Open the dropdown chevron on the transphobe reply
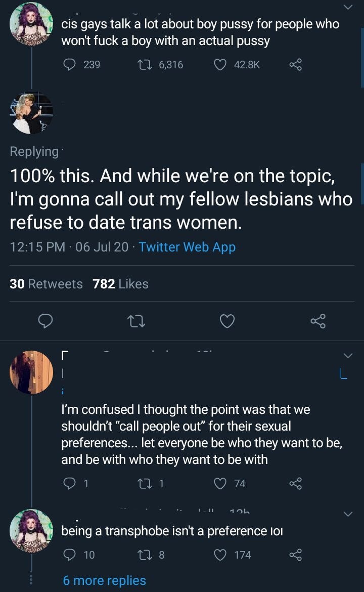This screenshot has width=364, height=592. [347, 514]
